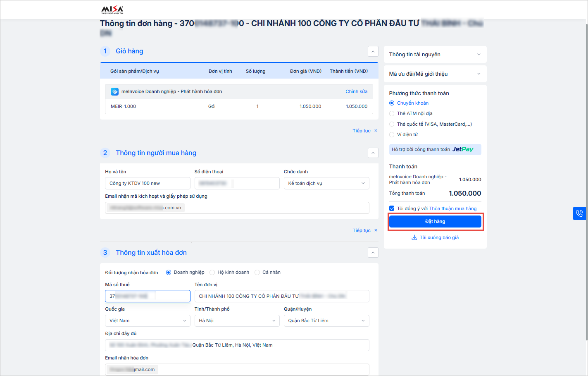The height and width of the screenshot is (376, 588).
Task: Click Thông tin người mua hàng heading
Action: click(156, 153)
